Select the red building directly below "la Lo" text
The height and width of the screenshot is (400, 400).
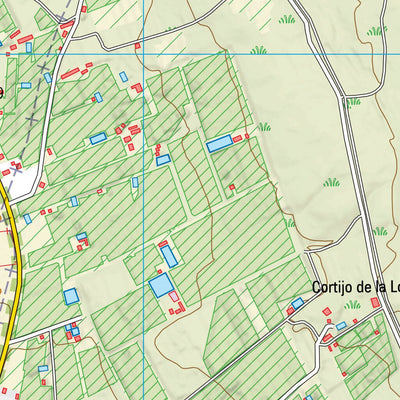click(376, 303)
